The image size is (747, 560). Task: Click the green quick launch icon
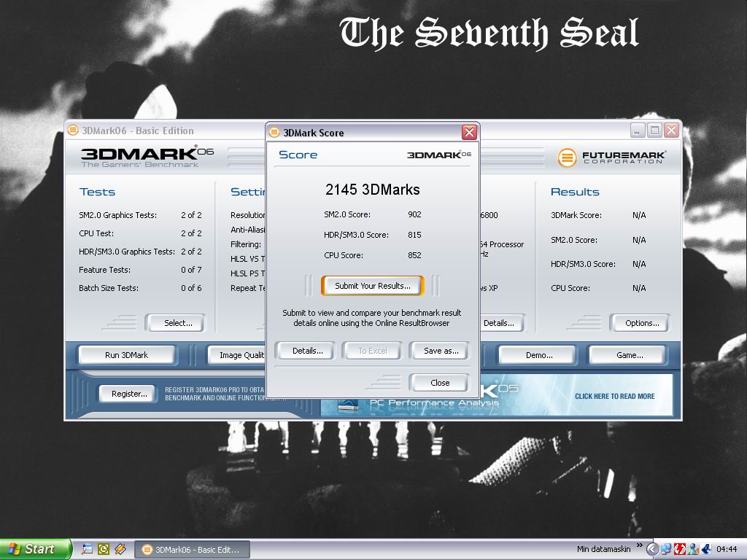coord(104,549)
